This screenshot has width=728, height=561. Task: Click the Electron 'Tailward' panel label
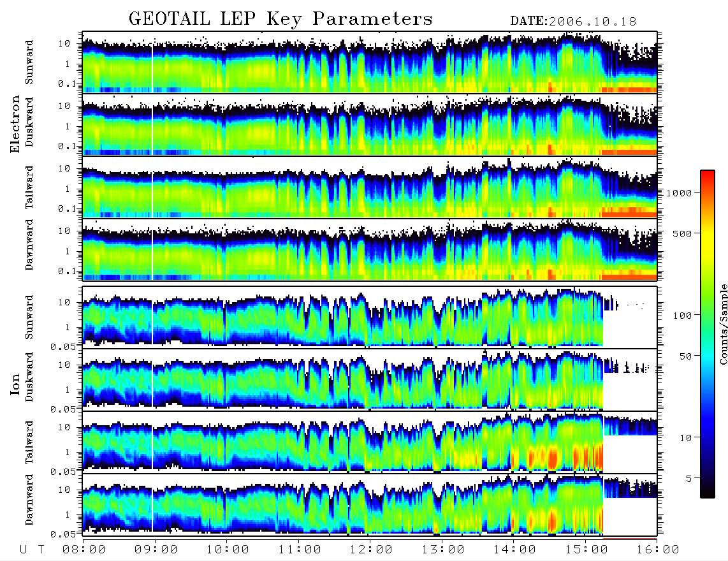(29, 187)
